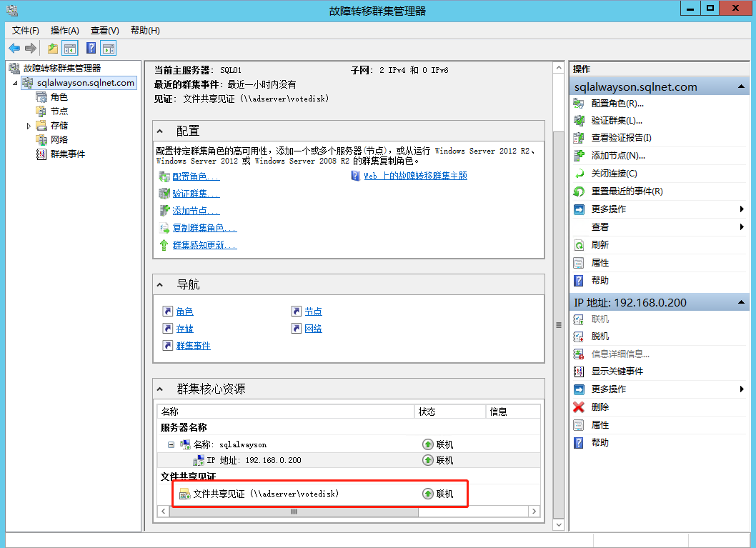Click 添加节点... link in 配置 section
The width and height of the screenshot is (756, 548).
pos(196,211)
